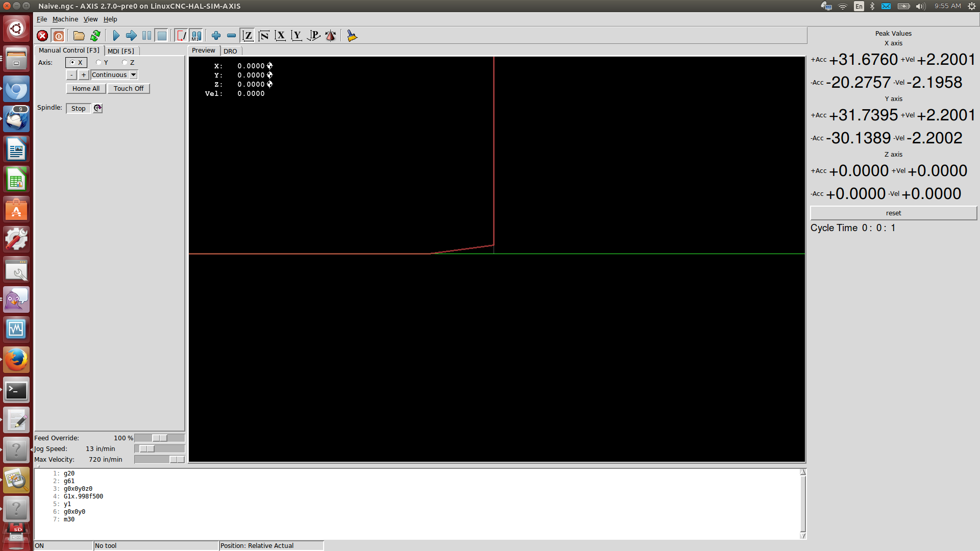This screenshot has height=551, width=980.
Task: Open Ubuntu Software Center in dock
Action: [16, 210]
